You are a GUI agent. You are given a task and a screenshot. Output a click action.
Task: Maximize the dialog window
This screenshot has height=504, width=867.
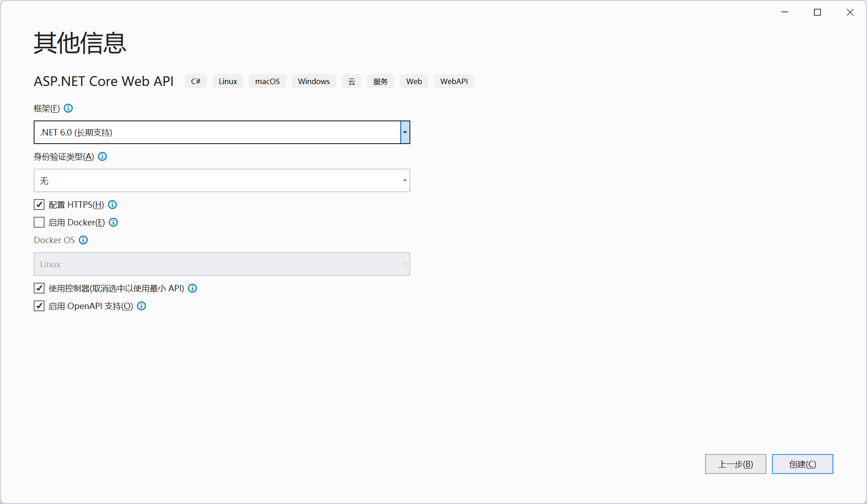point(817,12)
